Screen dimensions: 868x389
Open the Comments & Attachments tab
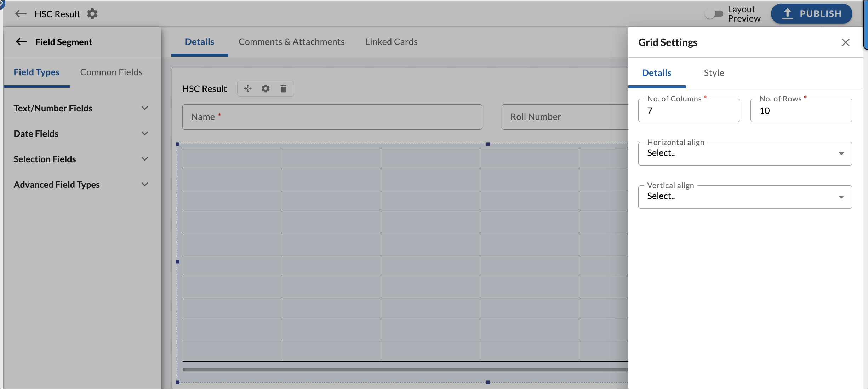pyautogui.click(x=291, y=42)
